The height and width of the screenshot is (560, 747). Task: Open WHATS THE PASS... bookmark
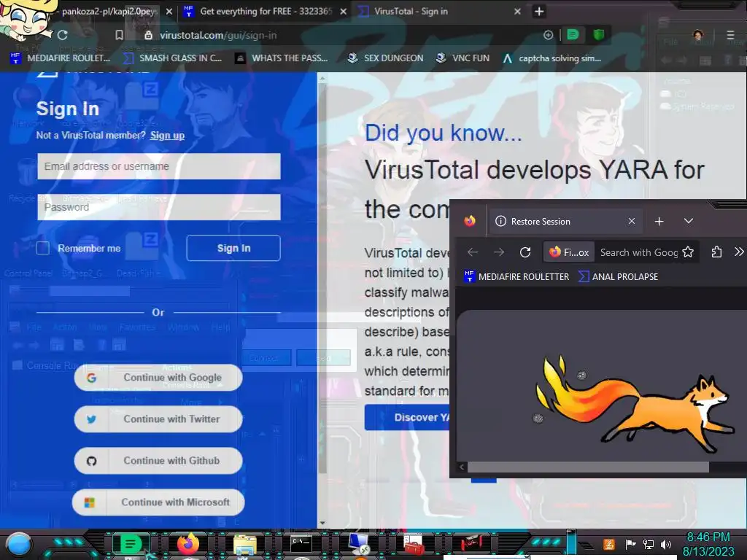(x=282, y=58)
